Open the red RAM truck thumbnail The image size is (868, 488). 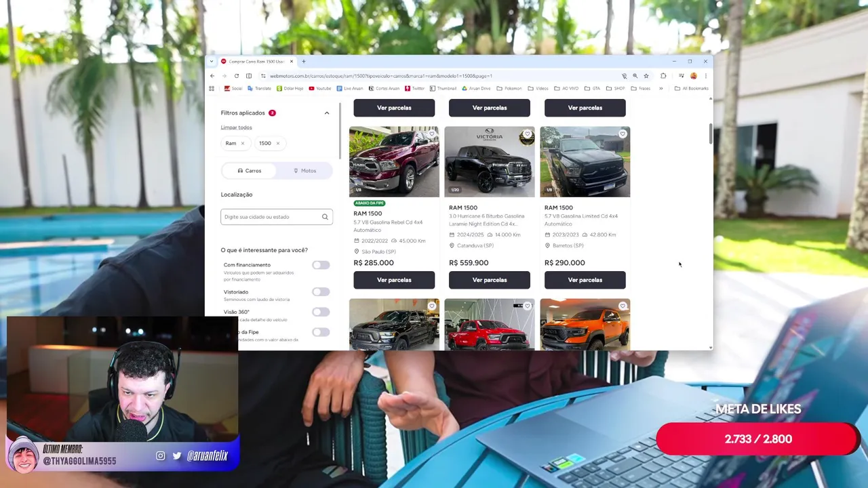490,324
